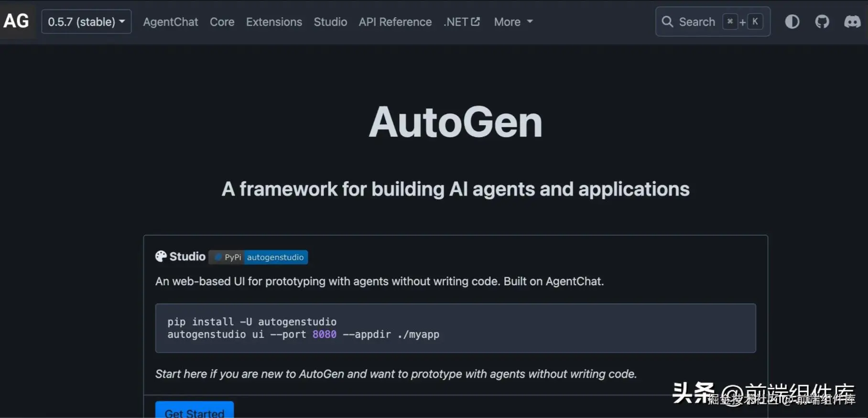The height and width of the screenshot is (418, 868).
Task: Go to the Core section
Action: [x=222, y=22]
